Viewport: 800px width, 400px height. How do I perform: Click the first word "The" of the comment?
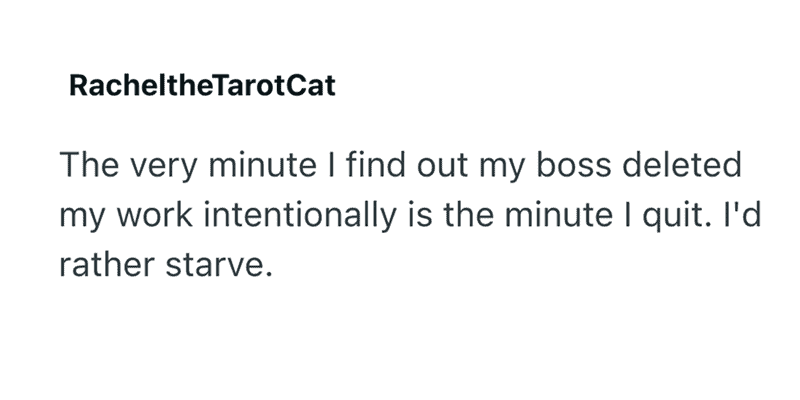89,165
